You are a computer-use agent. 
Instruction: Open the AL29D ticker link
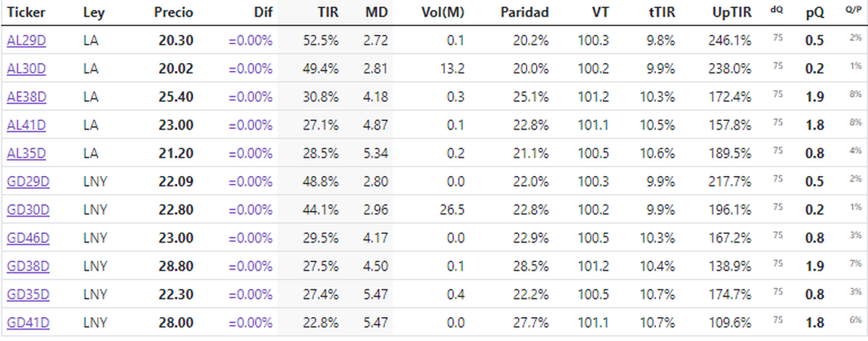point(26,41)
